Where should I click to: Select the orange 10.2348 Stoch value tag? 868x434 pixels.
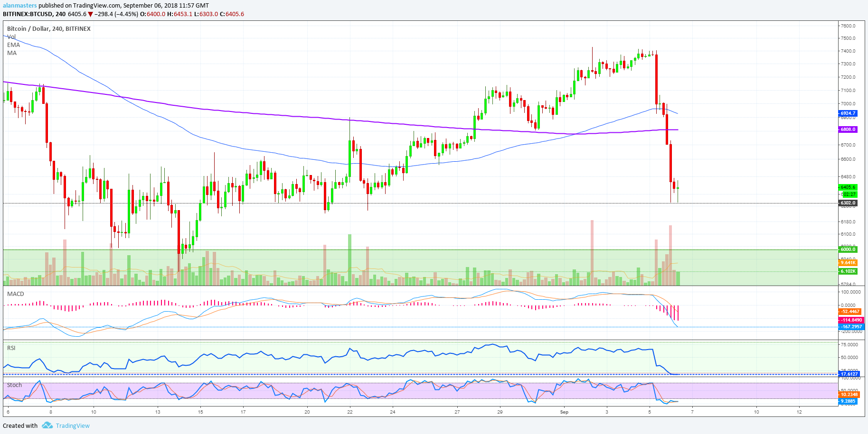(849, 394)
